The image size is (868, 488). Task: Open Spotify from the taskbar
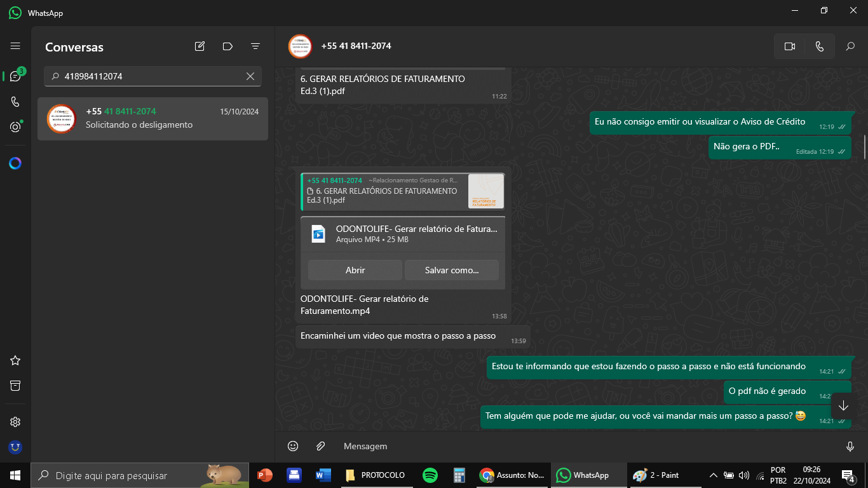[x=430, y=475]
